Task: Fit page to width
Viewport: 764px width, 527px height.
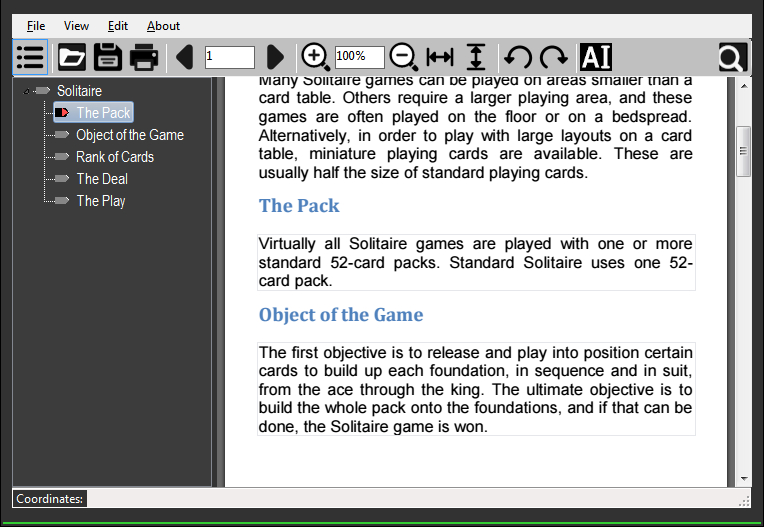Action: [440, 57]
